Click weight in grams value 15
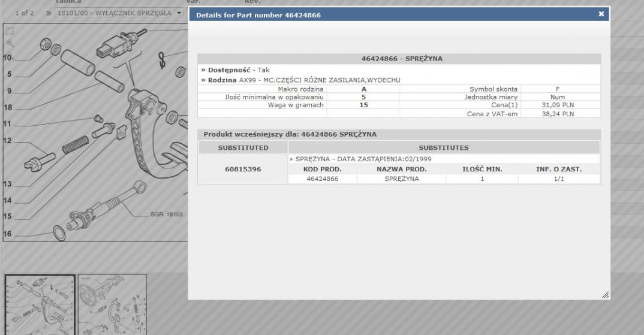This screenshot has width=644, height=335. [363, 105]
